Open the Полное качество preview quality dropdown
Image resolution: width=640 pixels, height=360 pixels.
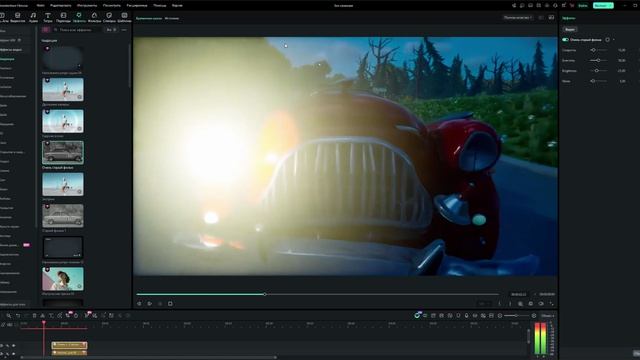click(518, 18)
